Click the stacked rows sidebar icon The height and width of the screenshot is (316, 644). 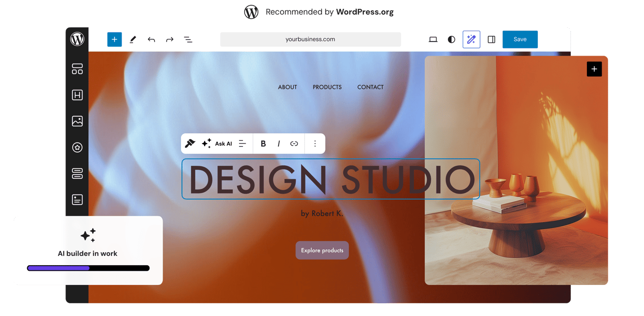tap(77, 173)
